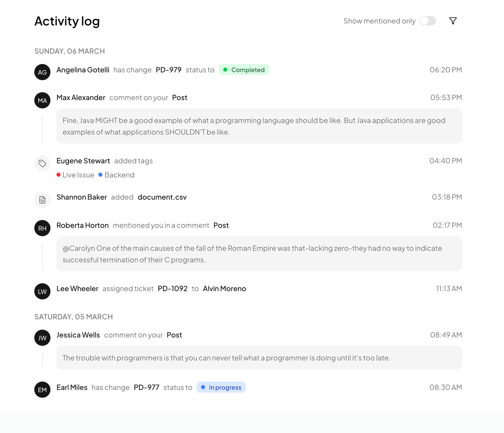Image resolution: width=504 pixels, height=433 pixels.
Task: Open ticket PD-979 changed by Angelina Gotelli
Action: point(168,70)
